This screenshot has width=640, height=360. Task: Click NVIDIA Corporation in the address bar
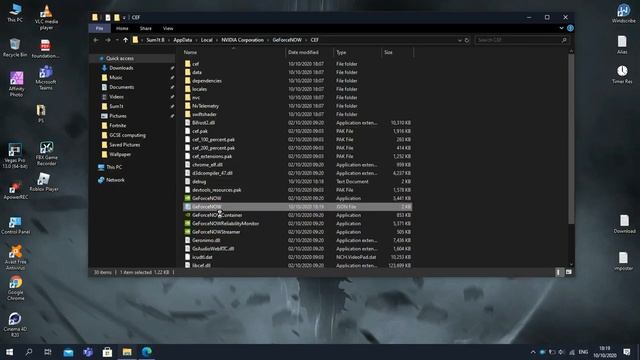242,40
